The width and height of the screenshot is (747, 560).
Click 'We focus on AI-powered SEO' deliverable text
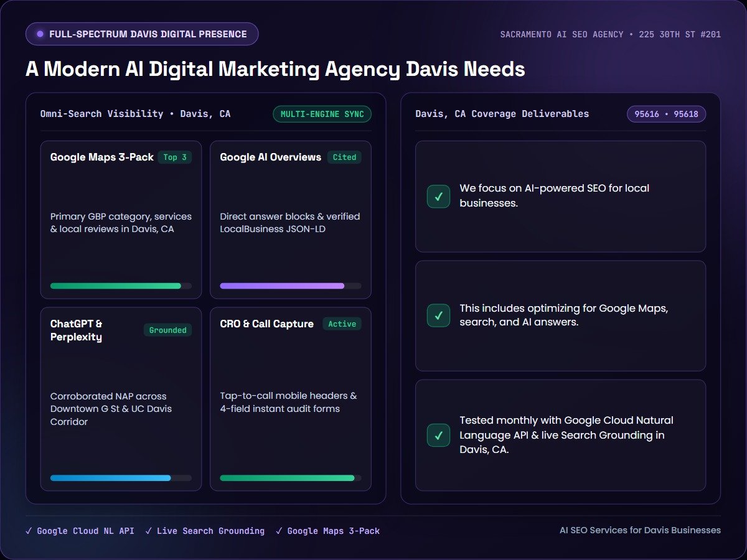tap(555, 196)
